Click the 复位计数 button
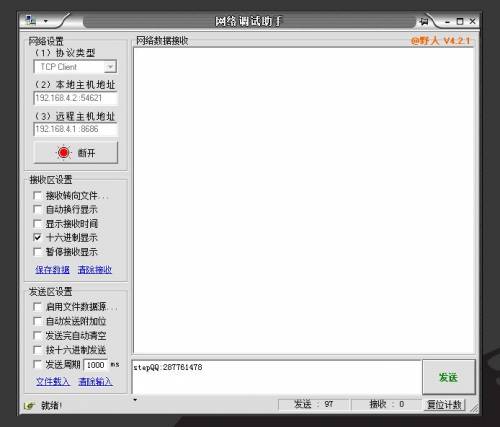This screenshot has height=427, width=500. (444, 405)
